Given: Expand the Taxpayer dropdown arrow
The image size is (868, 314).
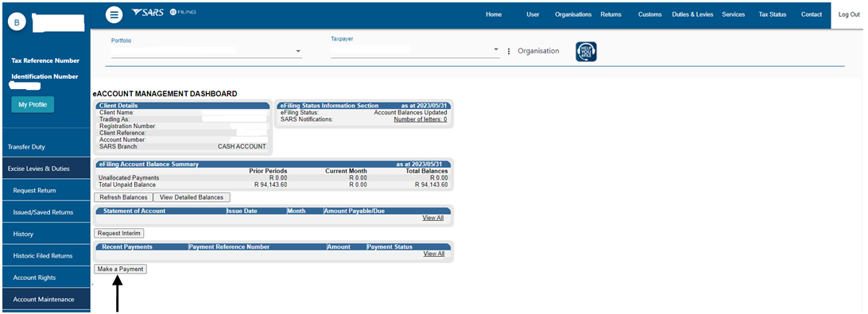Looking at the screenshot, I should [x=496, y=49].
